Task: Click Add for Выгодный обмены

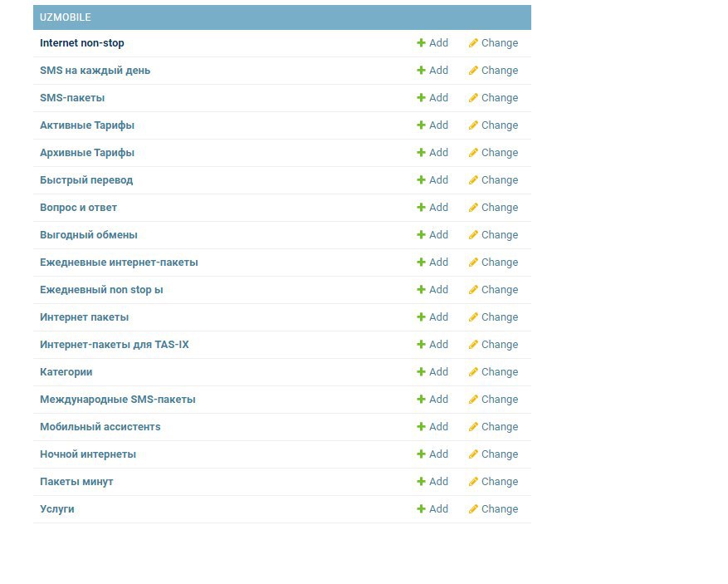Action: tap(432, 234)
